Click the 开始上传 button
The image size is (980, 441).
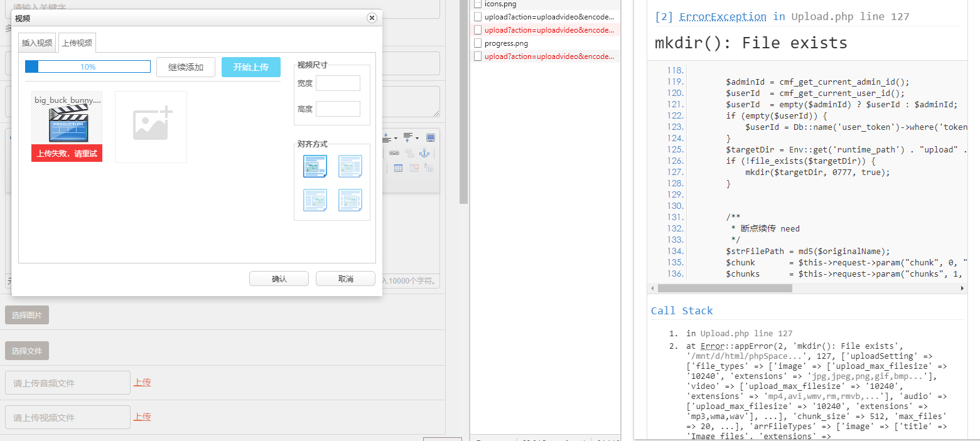pos(251,67)
